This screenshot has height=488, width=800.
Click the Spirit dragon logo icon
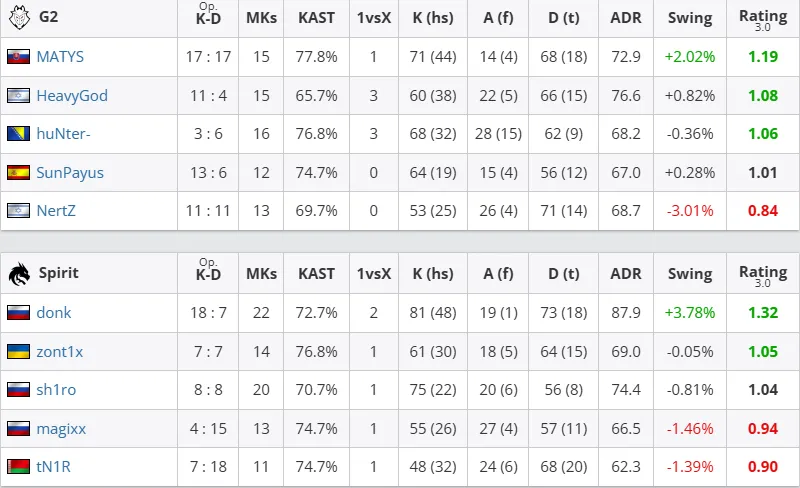[19, 274]
